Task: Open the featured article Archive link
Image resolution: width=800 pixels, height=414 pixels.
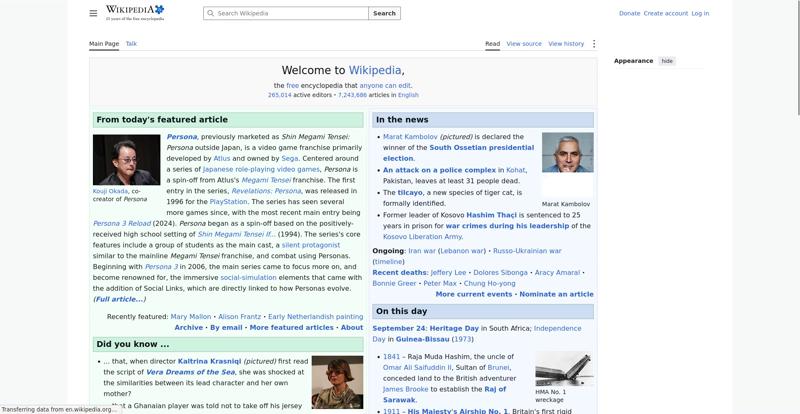Action: (x=189, y=328)
